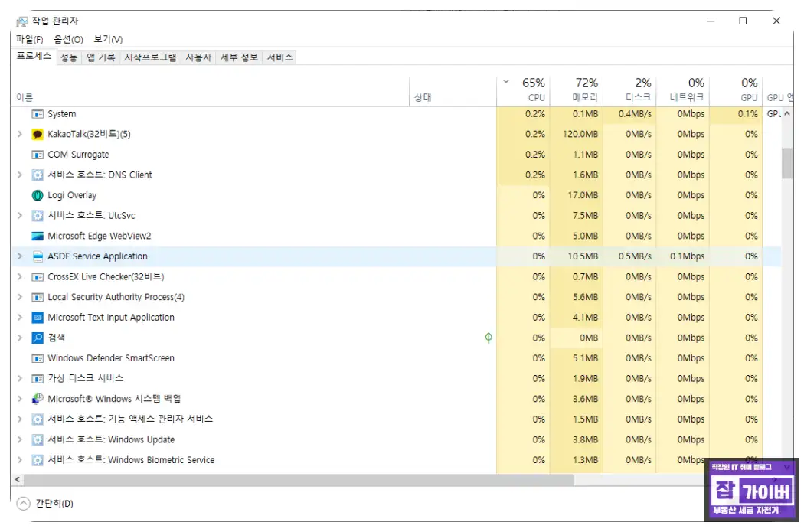Click the 간단히(D) fewer details button
This screenshot has height=532, width=804.
[45, 504]
